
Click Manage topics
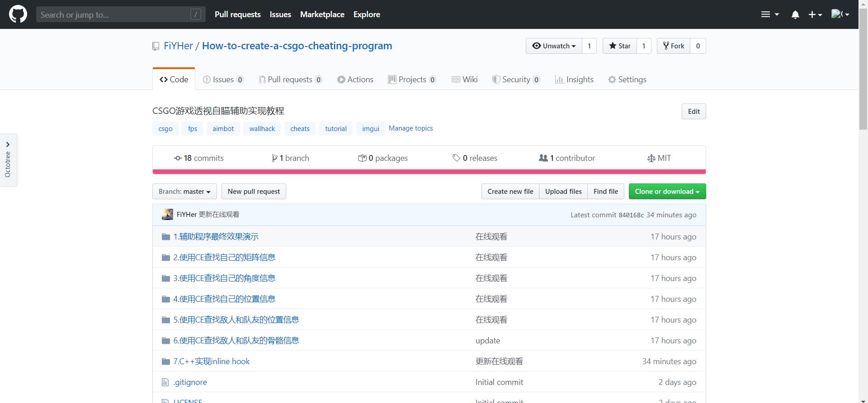click(410, 128)
